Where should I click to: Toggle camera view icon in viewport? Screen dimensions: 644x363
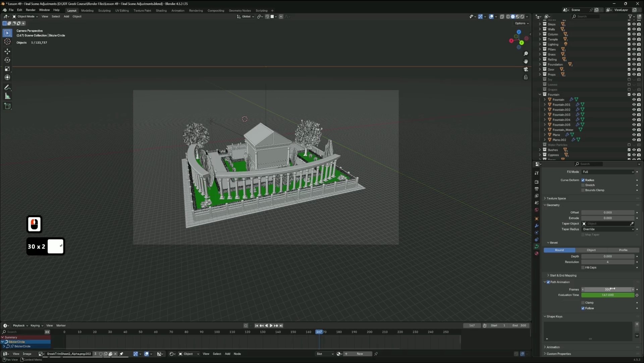pos(526,69)
